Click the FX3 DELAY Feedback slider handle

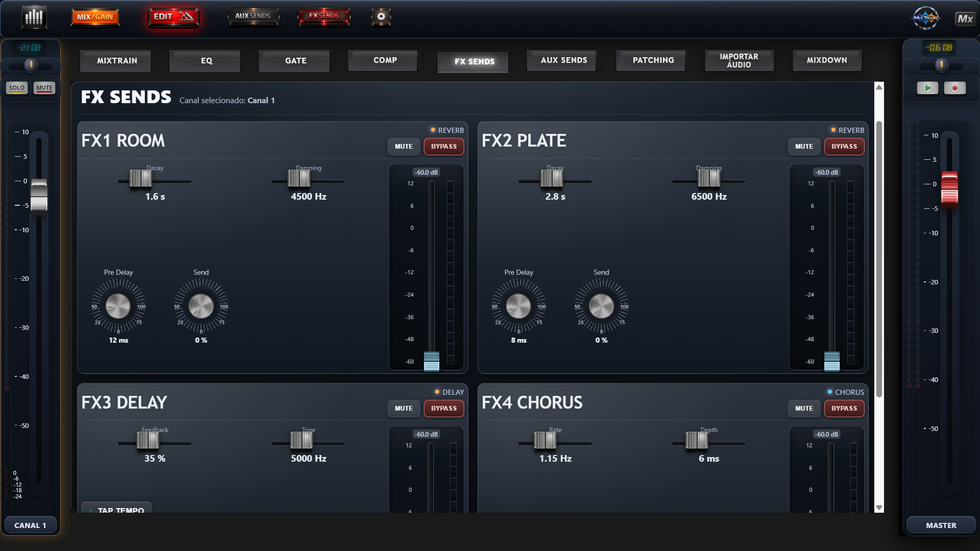coord(148,441)
